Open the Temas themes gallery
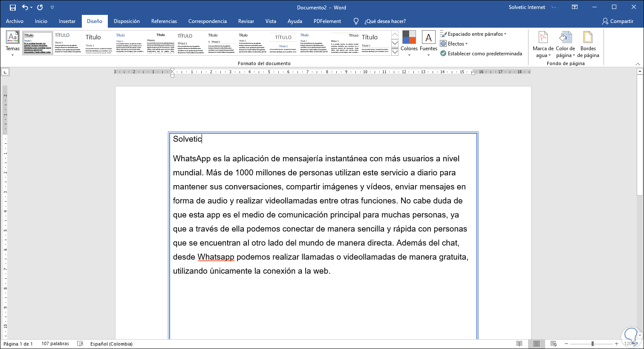 pyautogui.click(x=13, y=43)
